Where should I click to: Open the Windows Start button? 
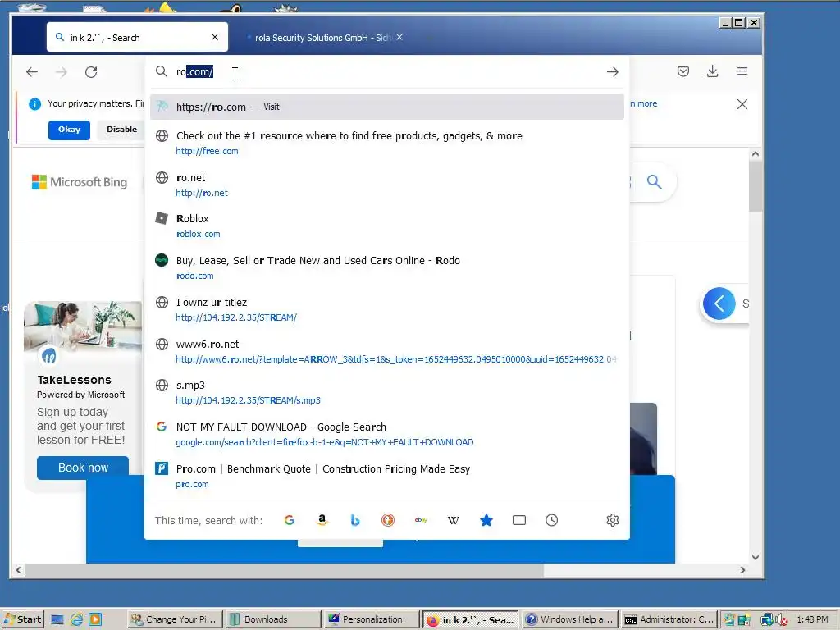pyautogui.click(x=22, y=619)
